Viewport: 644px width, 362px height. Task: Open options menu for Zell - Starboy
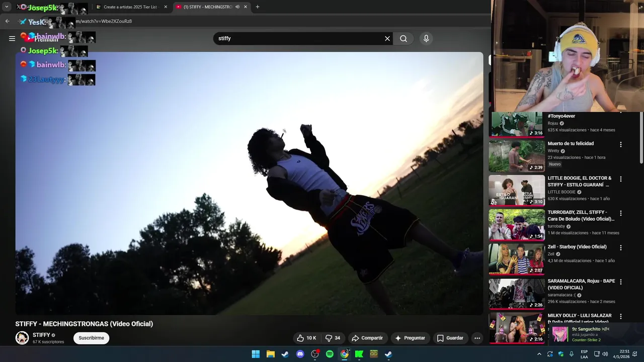(620, 248)
